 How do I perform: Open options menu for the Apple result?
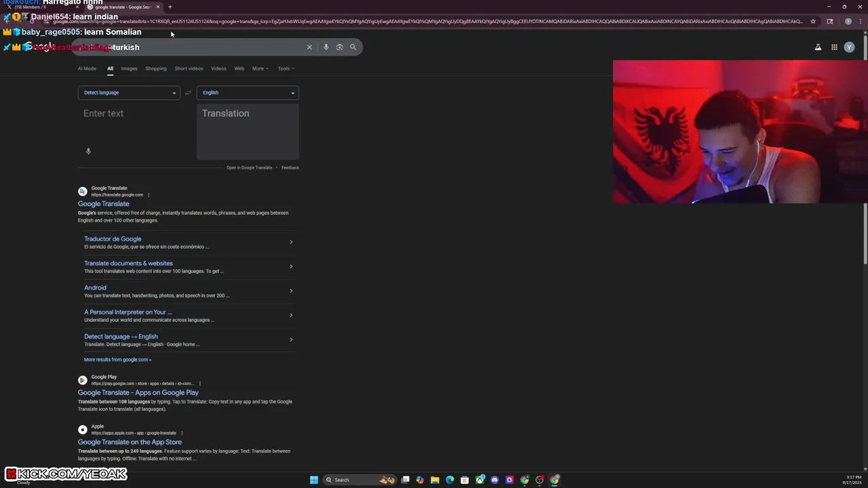tap(182, 433)
